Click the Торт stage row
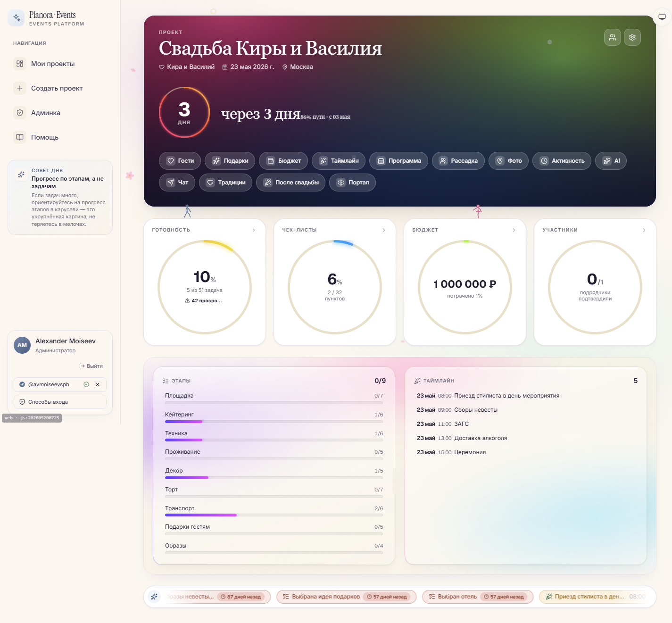This screenshot has height=623, width=672. pyautogui.click(x=274, y=492)
